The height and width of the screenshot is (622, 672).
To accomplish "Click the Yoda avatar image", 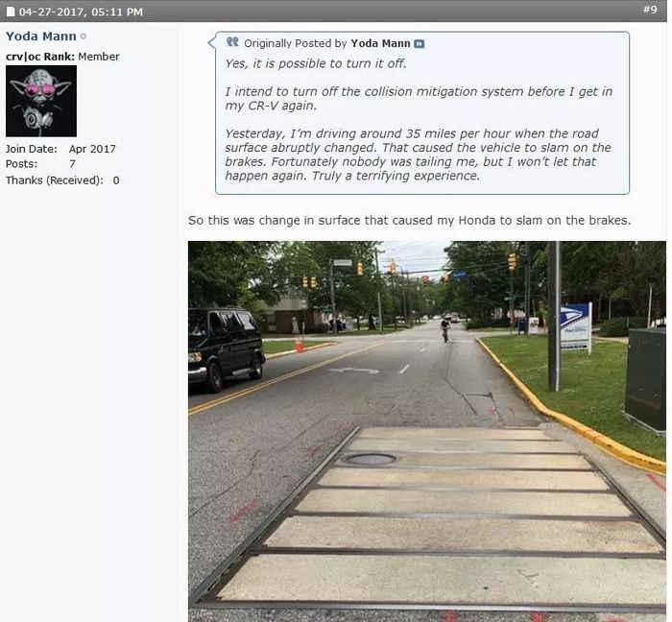I will [41, 101].
